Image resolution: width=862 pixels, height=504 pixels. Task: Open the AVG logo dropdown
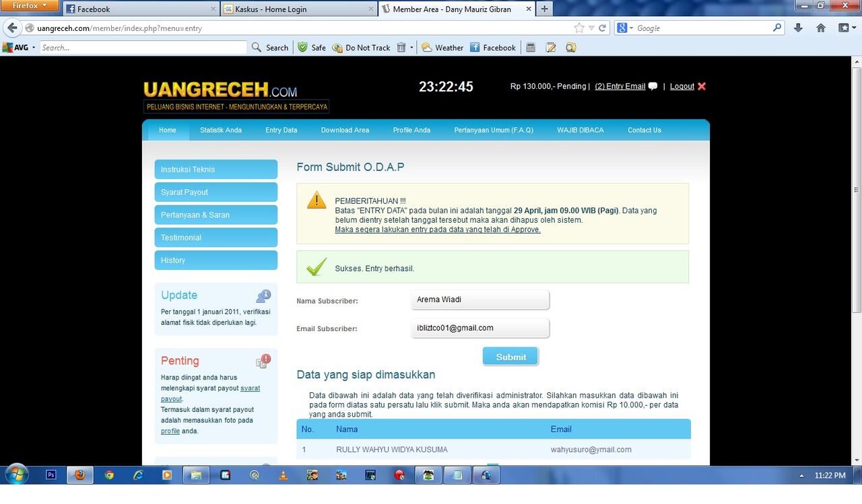[x=19, y=47]
